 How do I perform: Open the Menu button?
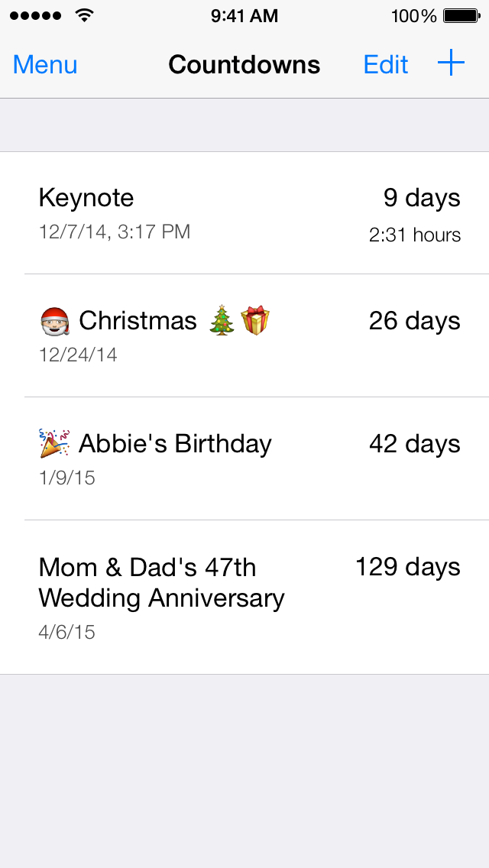(x=45, y=65)
